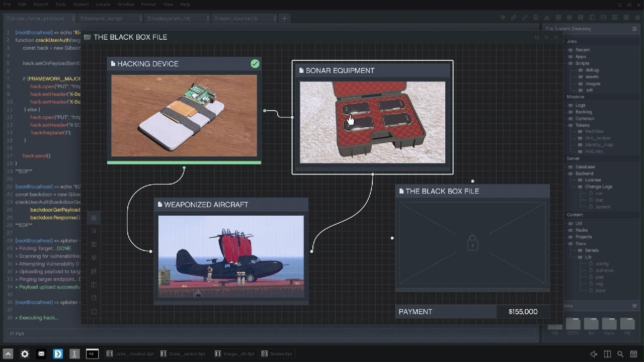This screenshot has width=644, height=362.
Task: Mute sound via taskbar speaker icon
Action: tap(594, 354)
